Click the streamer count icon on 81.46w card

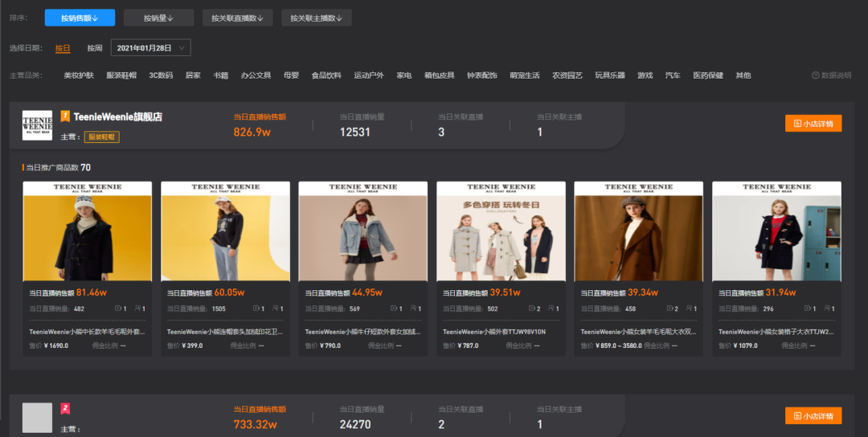pos(138,308)
